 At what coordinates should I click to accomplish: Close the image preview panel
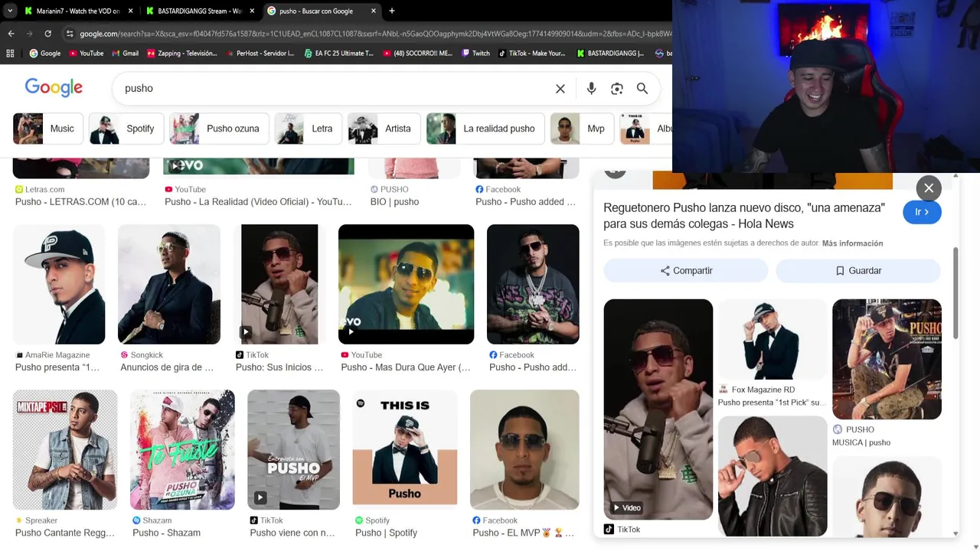(929, 188)
